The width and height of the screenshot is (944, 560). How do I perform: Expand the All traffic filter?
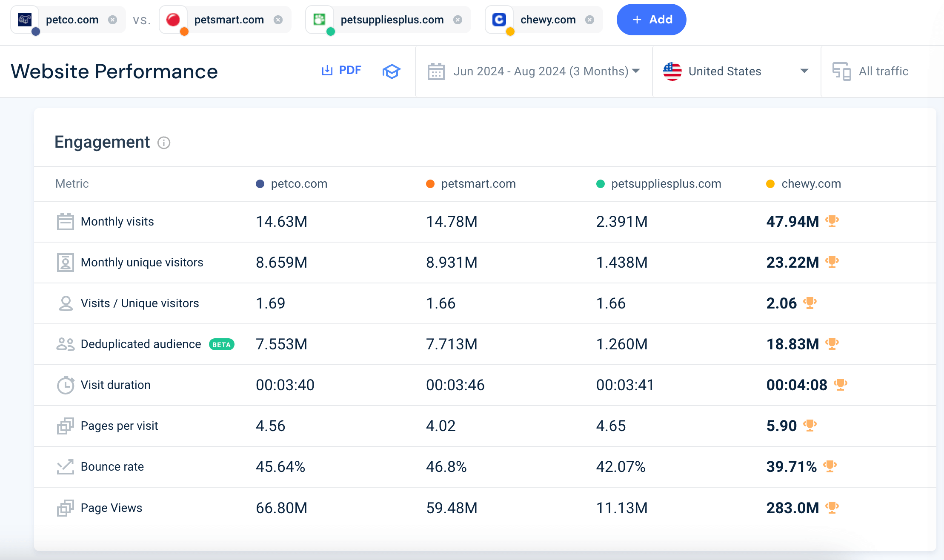(883, 71)
